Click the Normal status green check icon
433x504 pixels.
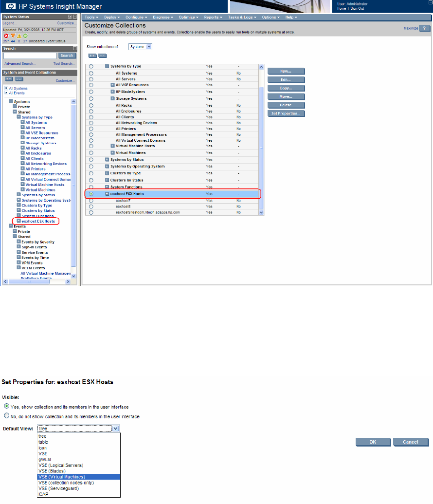click(25, 36)
